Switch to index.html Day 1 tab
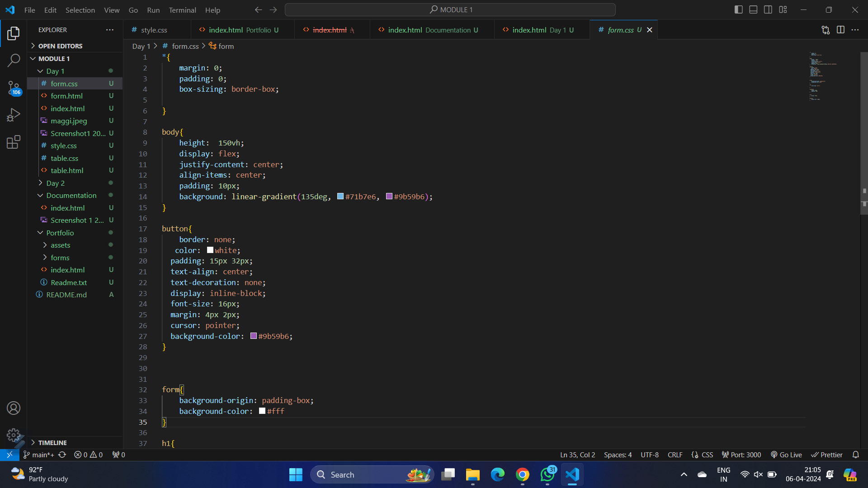 point(542,30)
